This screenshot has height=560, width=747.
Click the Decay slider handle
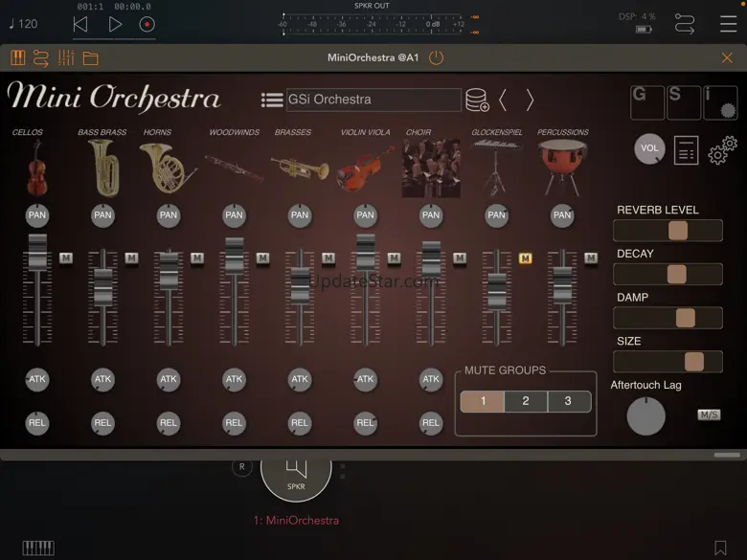(x=676, y=275)
